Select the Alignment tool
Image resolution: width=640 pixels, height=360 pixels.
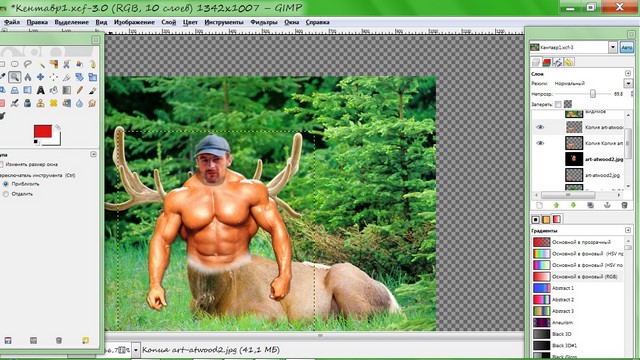coord(53,77)
